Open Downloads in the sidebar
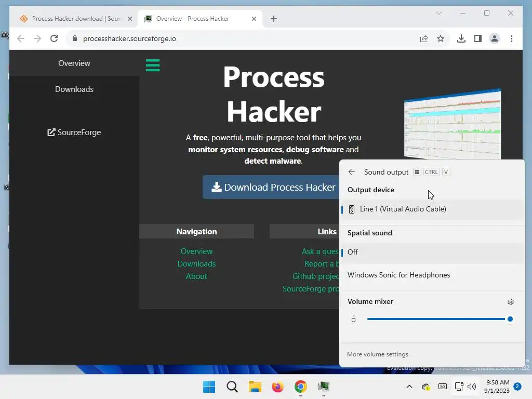The height and width of the screenshot is (399, 532). [74, 89]
